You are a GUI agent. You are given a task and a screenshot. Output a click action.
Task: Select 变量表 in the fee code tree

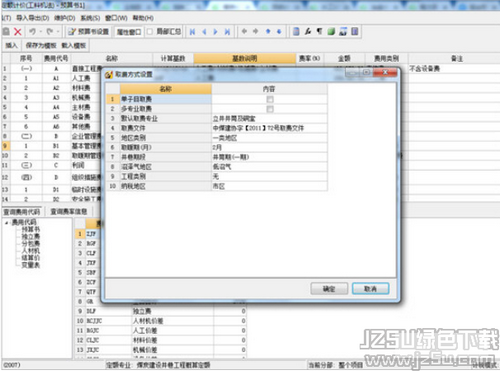31,265
